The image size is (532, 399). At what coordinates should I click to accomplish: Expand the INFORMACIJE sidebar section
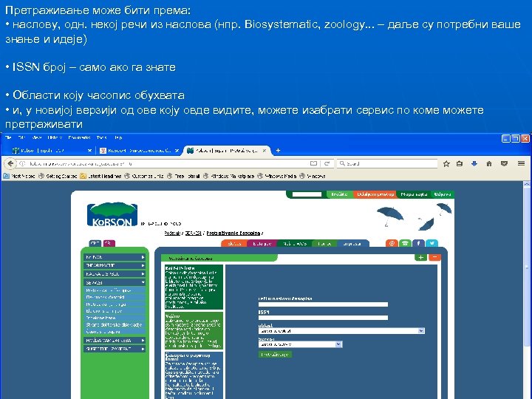[x=115, y=265]
